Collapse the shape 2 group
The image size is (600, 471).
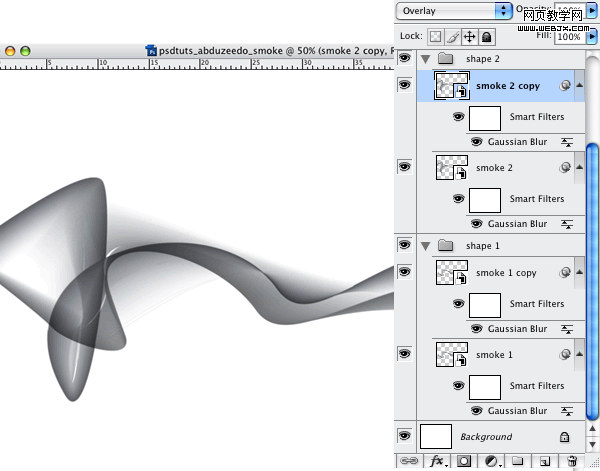(x=426, y=59)
